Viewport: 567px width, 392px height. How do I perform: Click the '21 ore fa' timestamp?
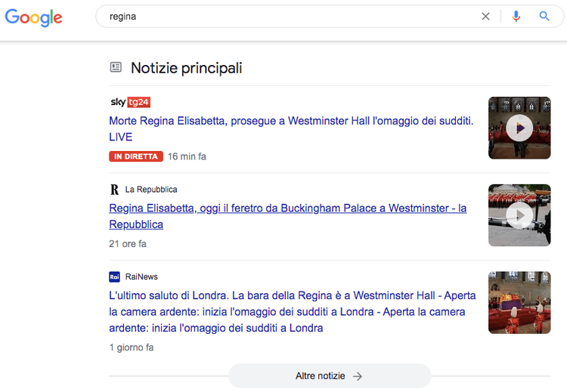[128, 244]
